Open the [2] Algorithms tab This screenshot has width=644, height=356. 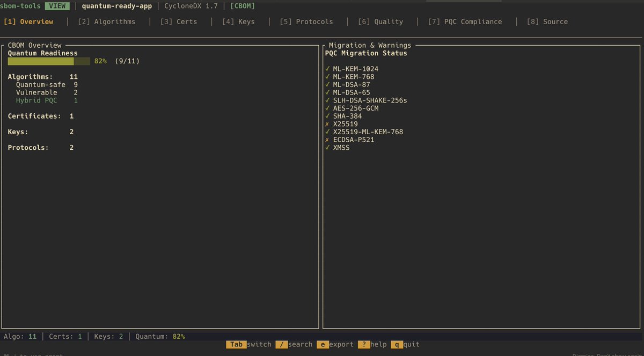tap(106, 21)
